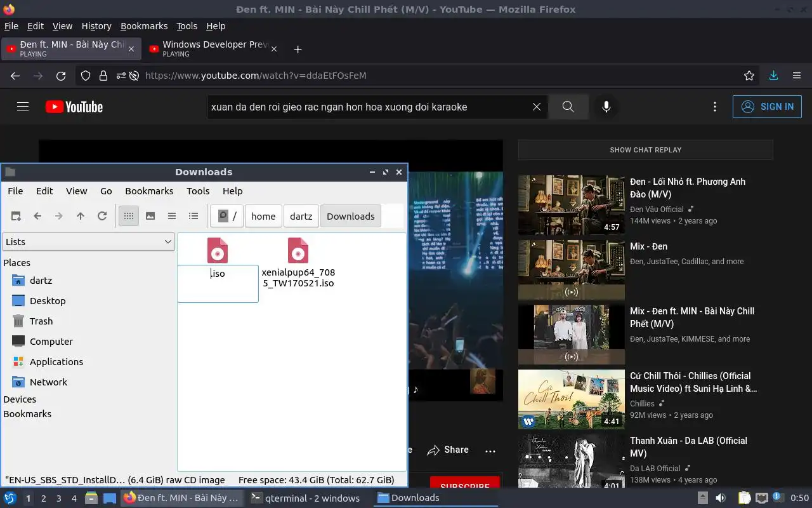Open file manager Tools menu
The height and width of the screenshot is (508, 812).
point(198,191)
